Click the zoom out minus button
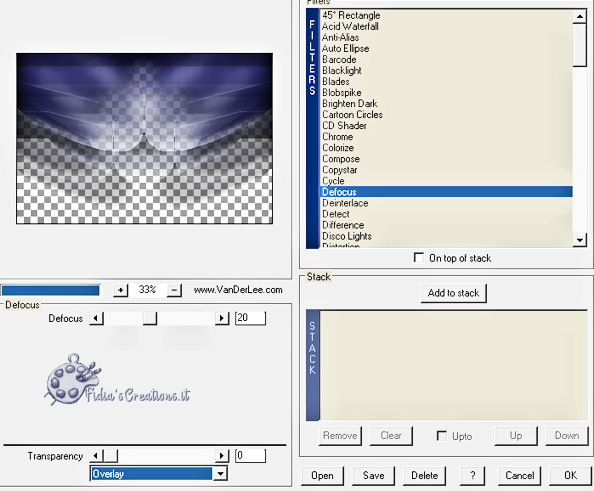594x491 pixels. (x=174, y=290)
